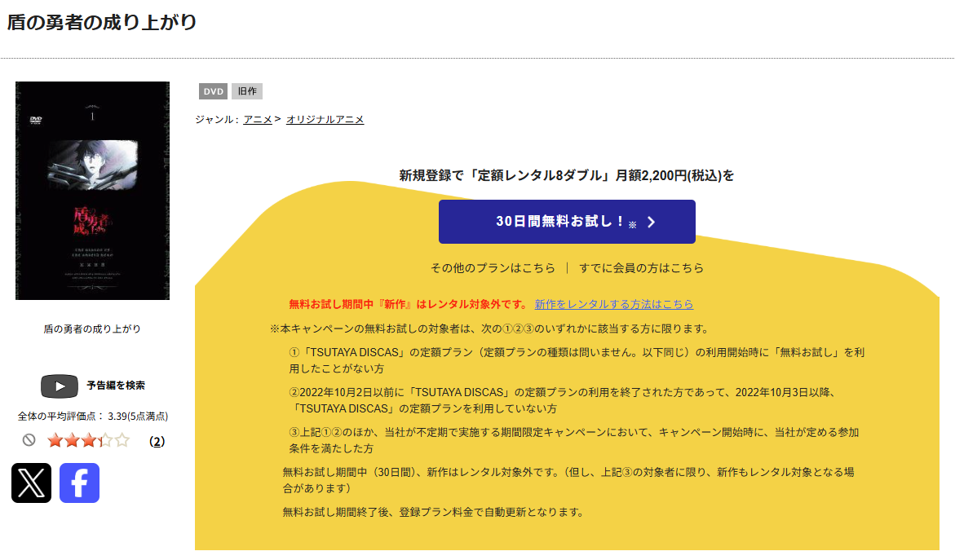This screenshot has height=560, width=955.
Task: Share on X via the black icon
Action: click(31, 483)
